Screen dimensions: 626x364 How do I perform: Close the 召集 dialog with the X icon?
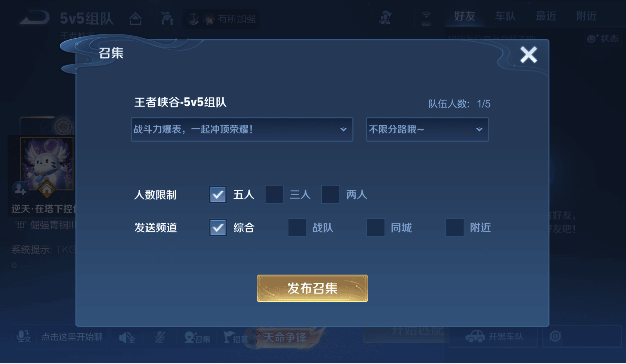click(x=528, y=54)
